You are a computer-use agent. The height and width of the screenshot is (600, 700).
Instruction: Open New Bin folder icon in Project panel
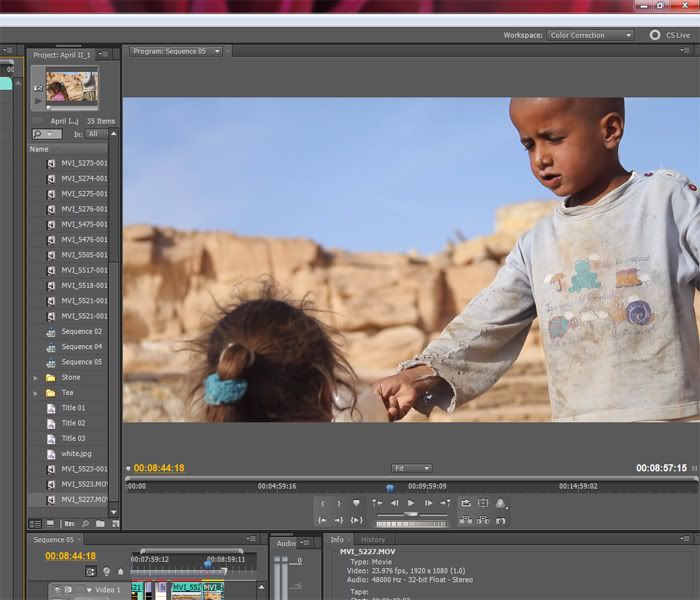pos(100,523)
